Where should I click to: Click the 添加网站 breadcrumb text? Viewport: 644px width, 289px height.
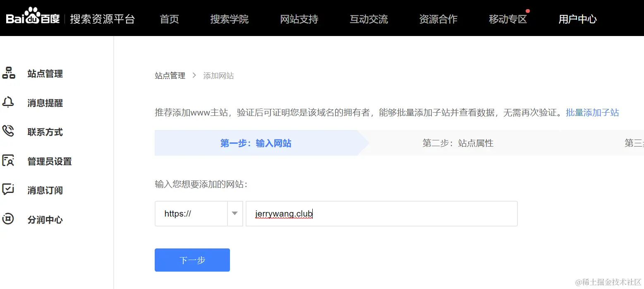coord(218,76)
